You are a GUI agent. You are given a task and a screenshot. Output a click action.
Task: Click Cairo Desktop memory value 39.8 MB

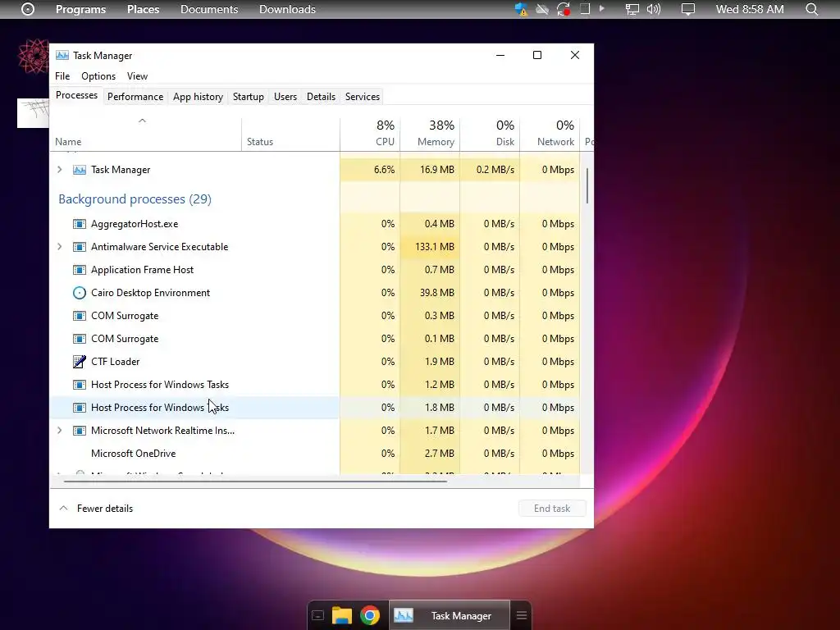tap(437, 293)
